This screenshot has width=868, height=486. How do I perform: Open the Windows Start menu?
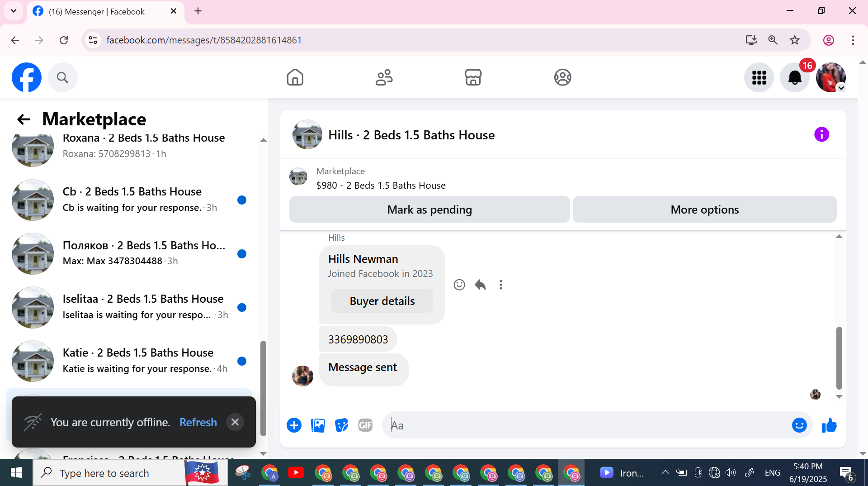16,473
